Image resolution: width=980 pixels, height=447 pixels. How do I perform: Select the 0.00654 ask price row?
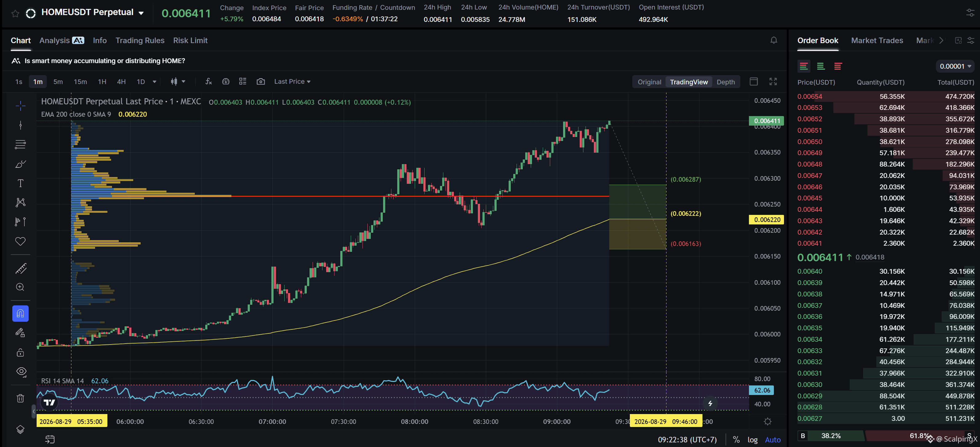tap(886, 97)
